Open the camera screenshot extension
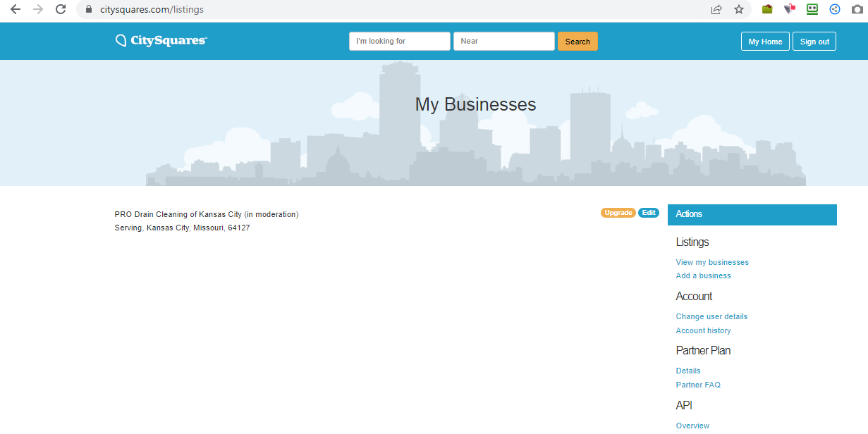 [857, 9]
